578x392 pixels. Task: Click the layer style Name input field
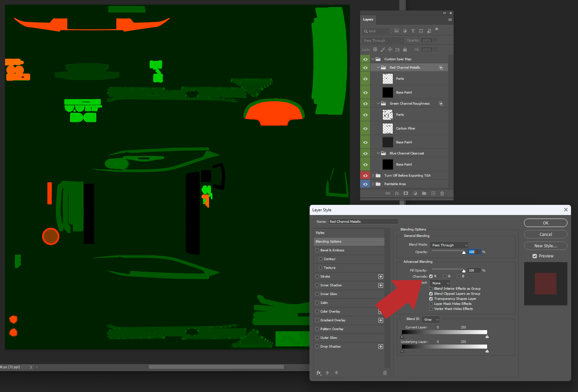363,222
